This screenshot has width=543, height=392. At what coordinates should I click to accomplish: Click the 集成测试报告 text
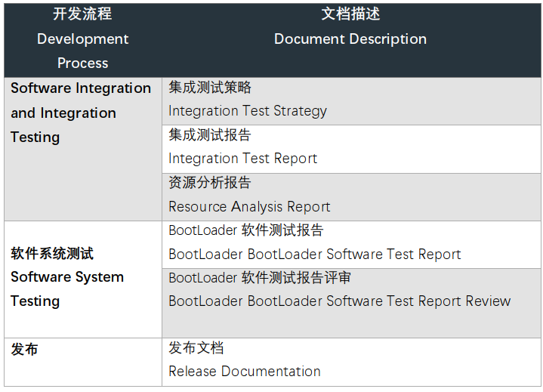tap(210, 134)
